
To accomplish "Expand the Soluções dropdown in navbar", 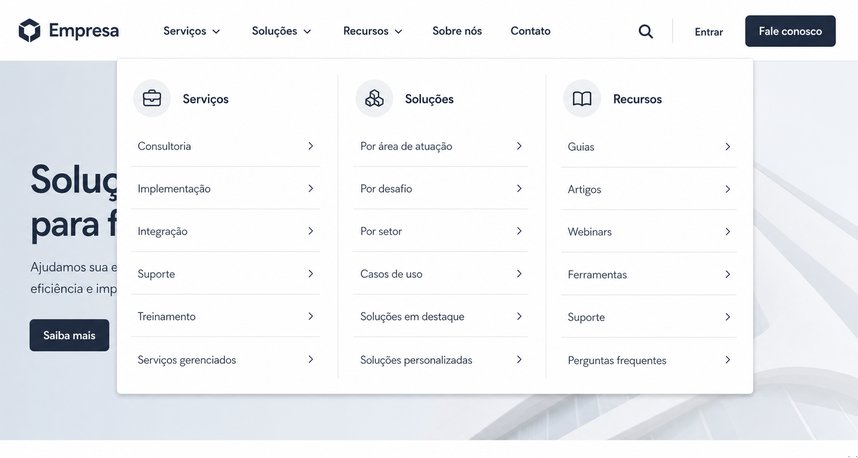I will (281, 31).
